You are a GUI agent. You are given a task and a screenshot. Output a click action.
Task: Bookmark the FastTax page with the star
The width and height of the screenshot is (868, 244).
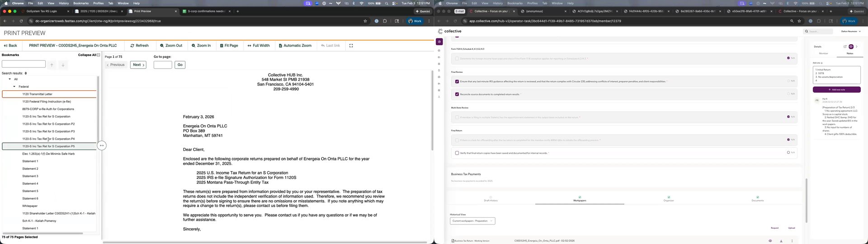click(365, 21)
